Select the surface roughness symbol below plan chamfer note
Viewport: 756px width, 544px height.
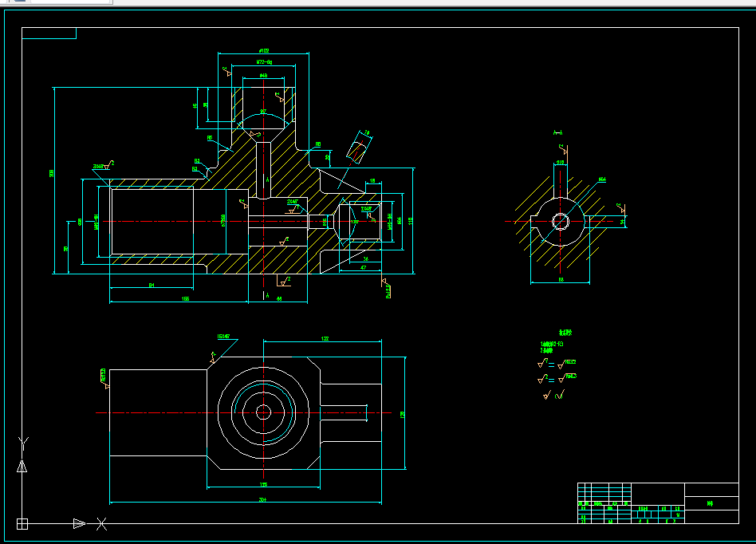pyautogui.click(x=214, y=357)
